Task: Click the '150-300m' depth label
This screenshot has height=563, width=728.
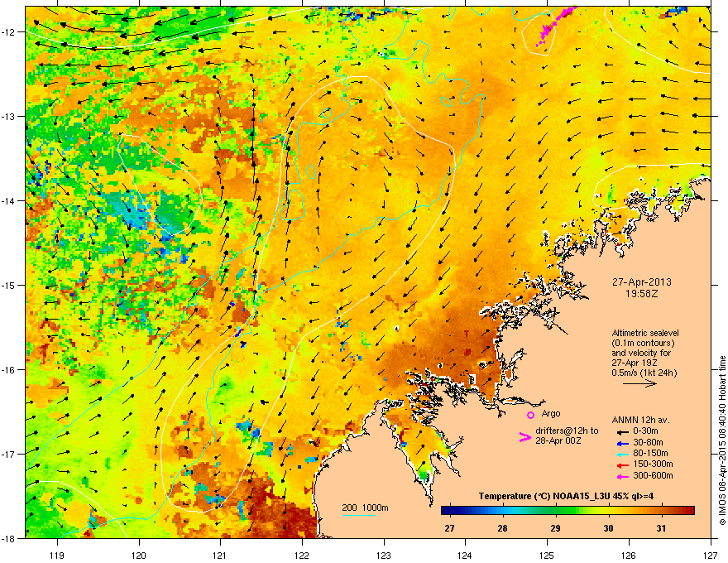Action: pyautogui.click(x=653, y=464)
